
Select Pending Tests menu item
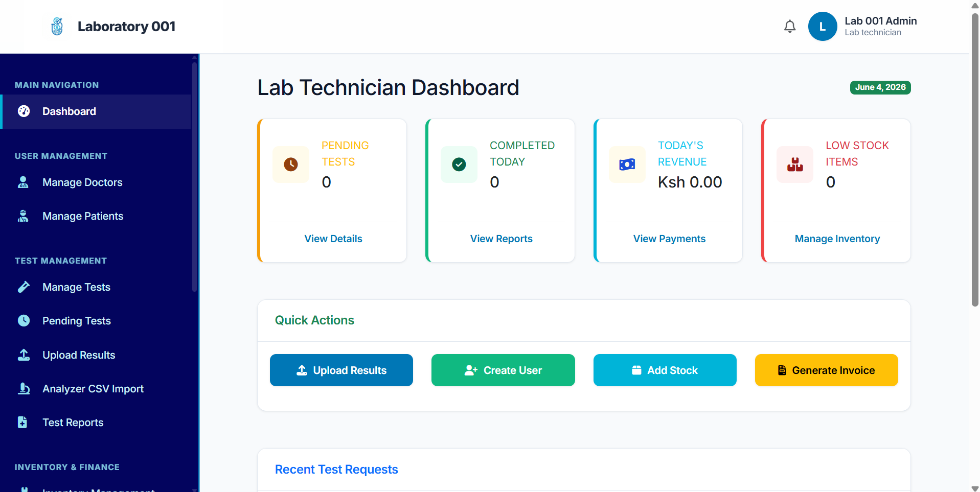coord(96,321)
